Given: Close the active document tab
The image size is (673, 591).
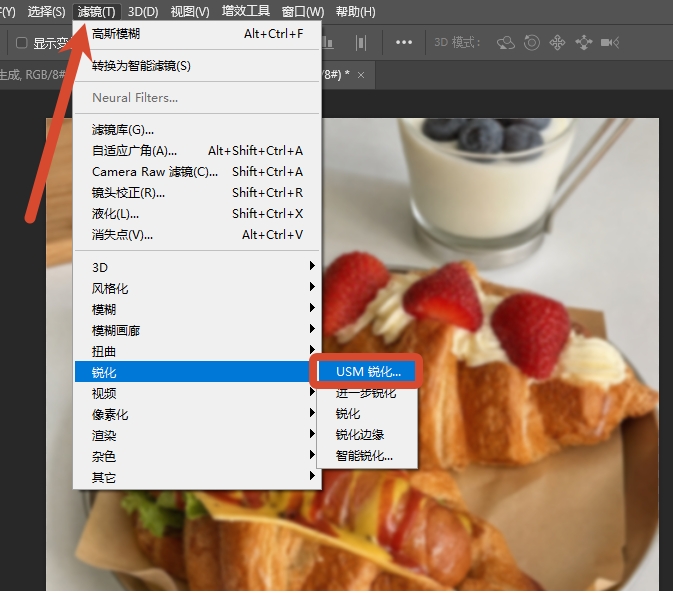Looking at the screenshot, I should point(361,75).
